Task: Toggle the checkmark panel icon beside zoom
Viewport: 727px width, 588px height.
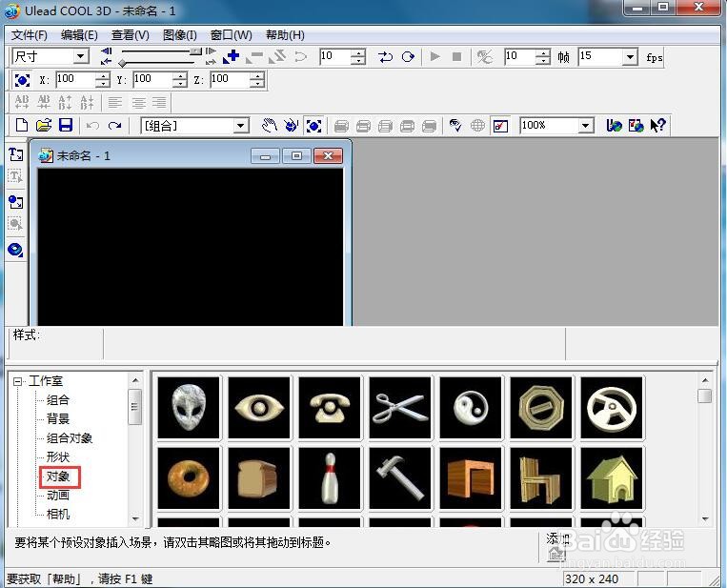Action: (500, 126)
